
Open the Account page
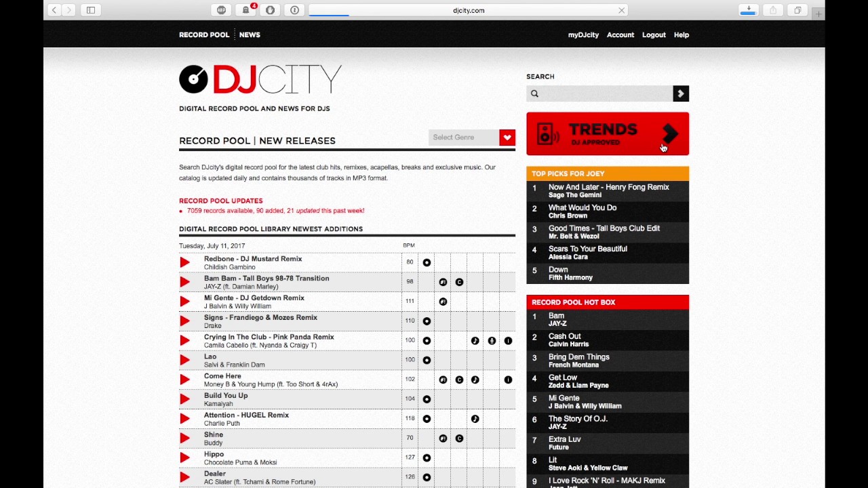[620, 35]
